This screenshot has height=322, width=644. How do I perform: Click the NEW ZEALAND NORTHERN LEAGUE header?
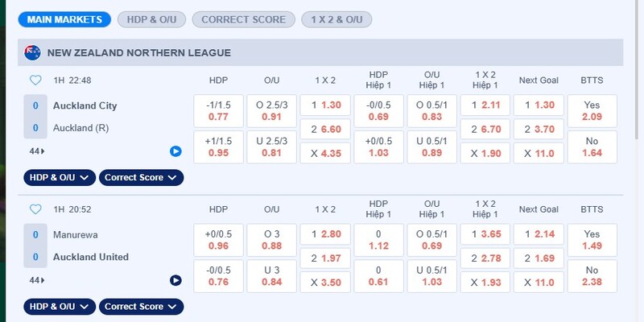click(139, 53)
